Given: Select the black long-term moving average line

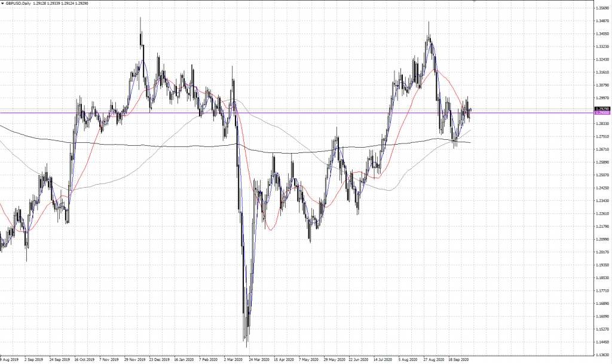Looking at the screenshot, I should click(x=179, y=146).
